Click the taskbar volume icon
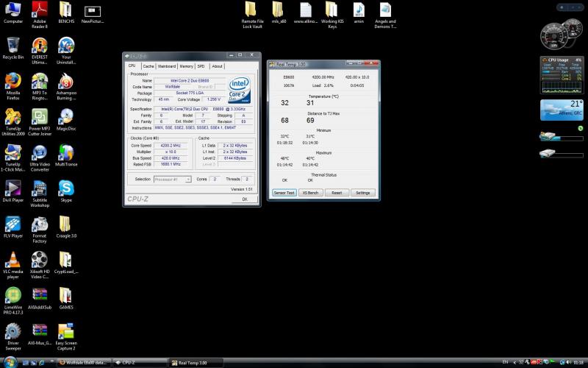Image resolution: width=588 pixels, height=368 pixels. (x=568, y=362)
